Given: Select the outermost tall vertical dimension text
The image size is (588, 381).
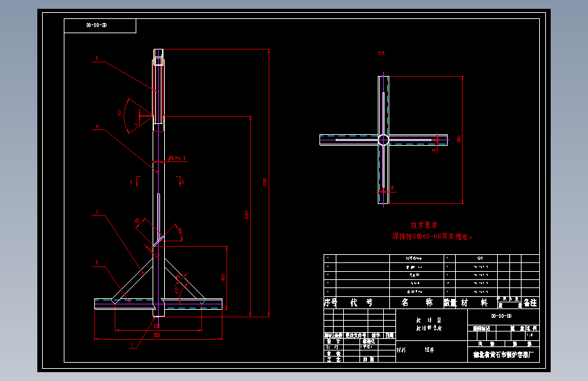Looking at the screenshot, I should pos(264,182).
